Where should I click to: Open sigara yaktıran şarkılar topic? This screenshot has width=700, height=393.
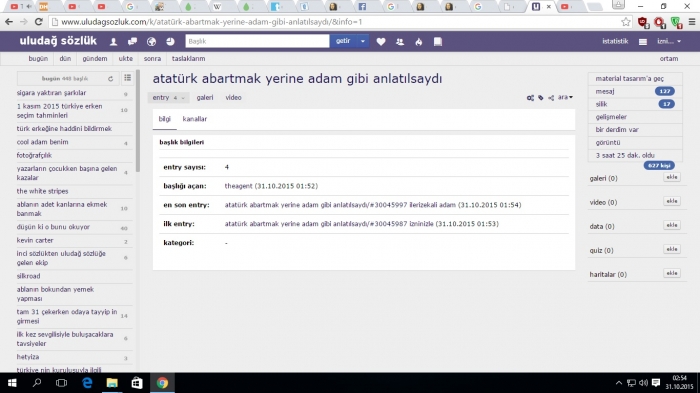point(51,93)
